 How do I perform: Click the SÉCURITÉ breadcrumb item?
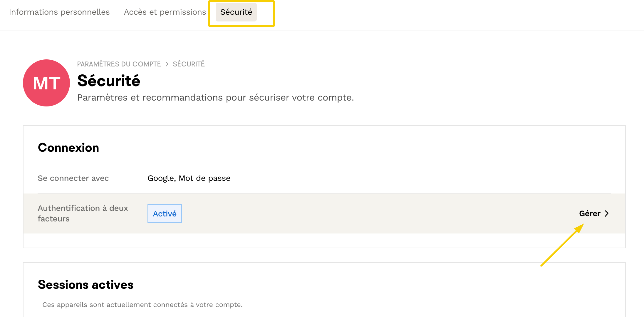[x=189, y=64]
